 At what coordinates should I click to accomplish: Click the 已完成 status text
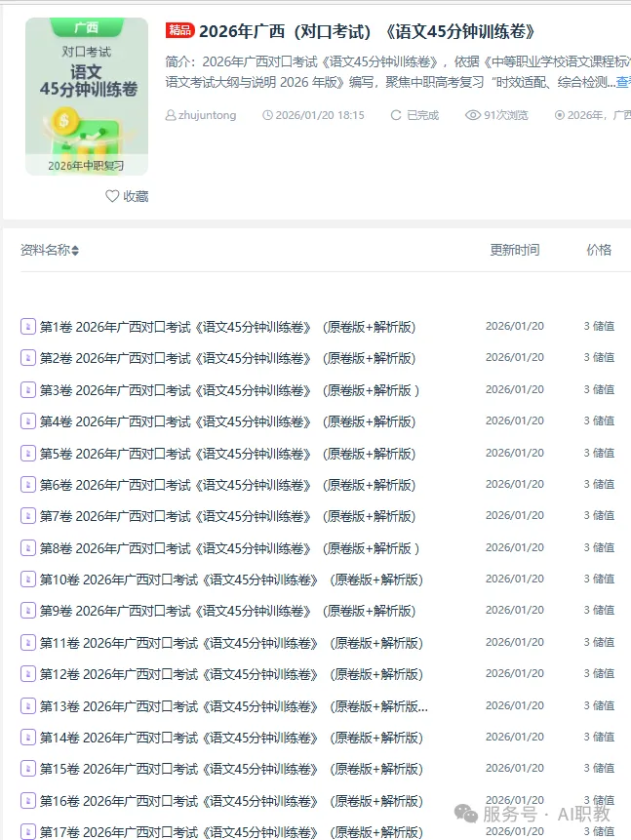(422, 115)
